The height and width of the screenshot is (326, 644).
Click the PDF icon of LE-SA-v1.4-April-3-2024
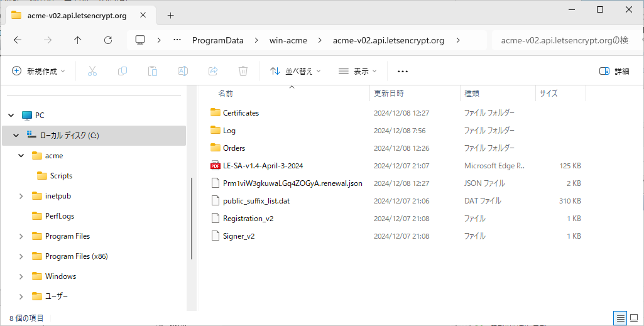216,165
